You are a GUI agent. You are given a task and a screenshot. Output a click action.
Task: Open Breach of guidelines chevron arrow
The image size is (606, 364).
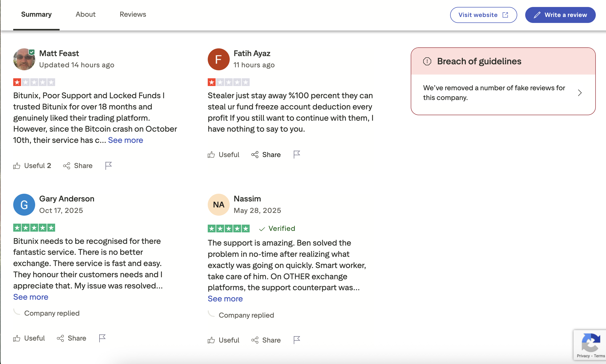point(580,93)
